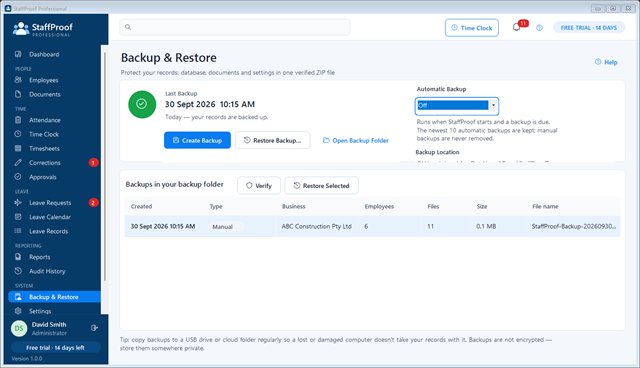
Task: Click the DS user avatar
Action: click(x=19, y=328)
